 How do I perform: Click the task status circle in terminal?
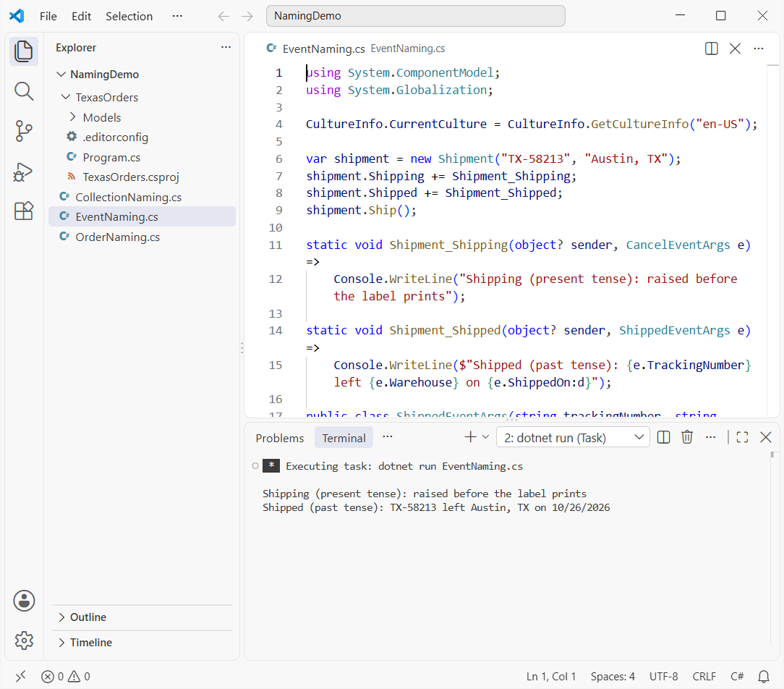coord(255,466)
